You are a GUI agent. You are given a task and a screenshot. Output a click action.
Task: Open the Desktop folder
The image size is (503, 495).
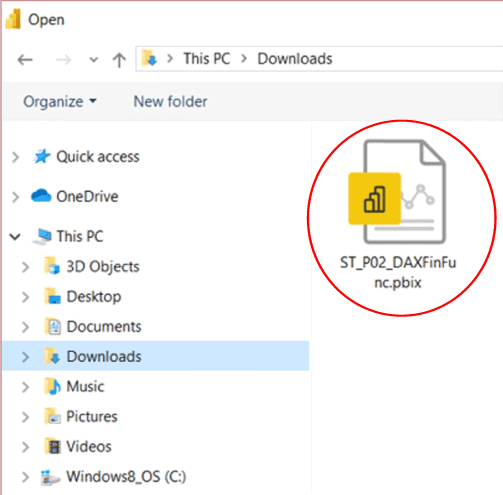94,297
